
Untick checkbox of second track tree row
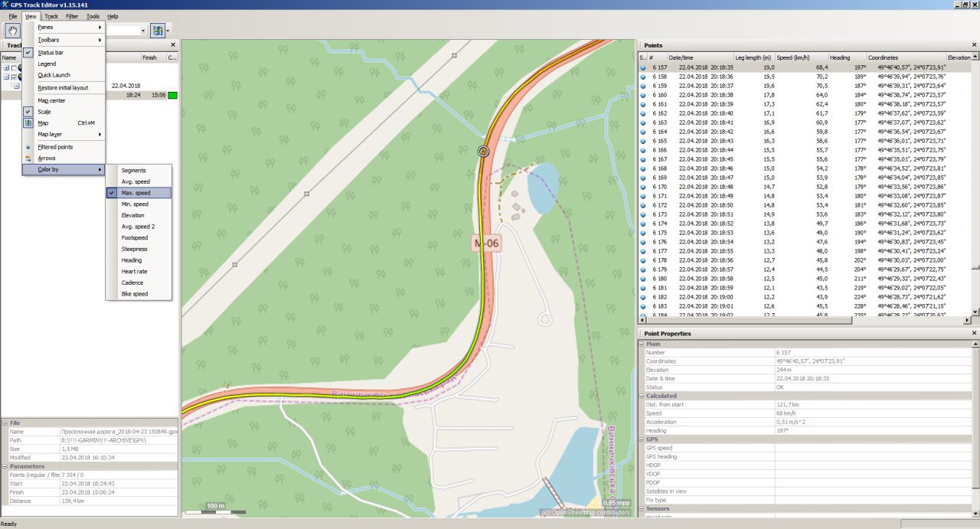13,77
